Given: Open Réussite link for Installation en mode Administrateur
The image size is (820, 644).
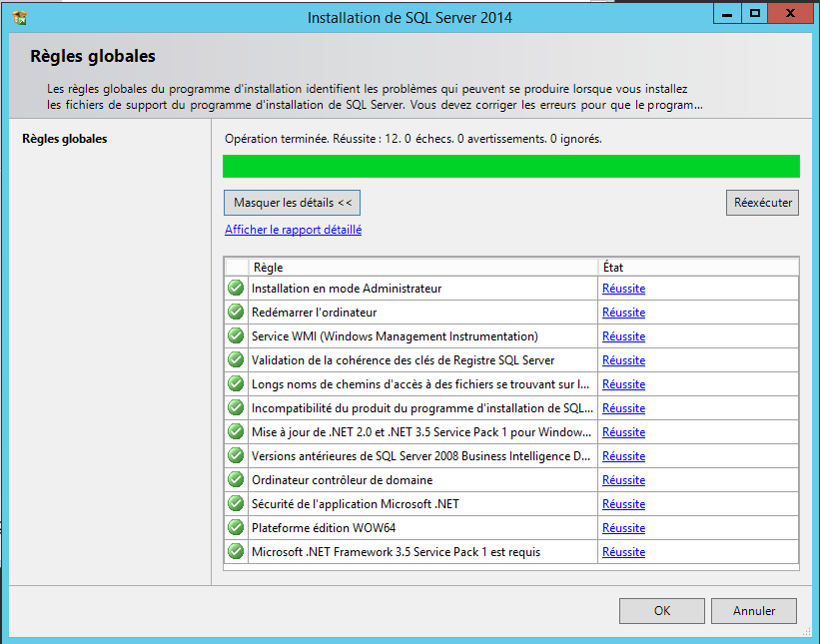Looking at the screenshot, I should pyautogui.click(x=623, y=289).
